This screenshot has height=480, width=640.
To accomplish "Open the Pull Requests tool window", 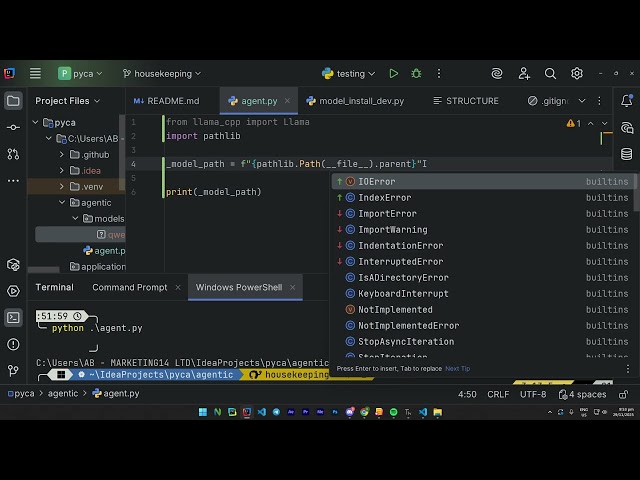I will 13,154.
